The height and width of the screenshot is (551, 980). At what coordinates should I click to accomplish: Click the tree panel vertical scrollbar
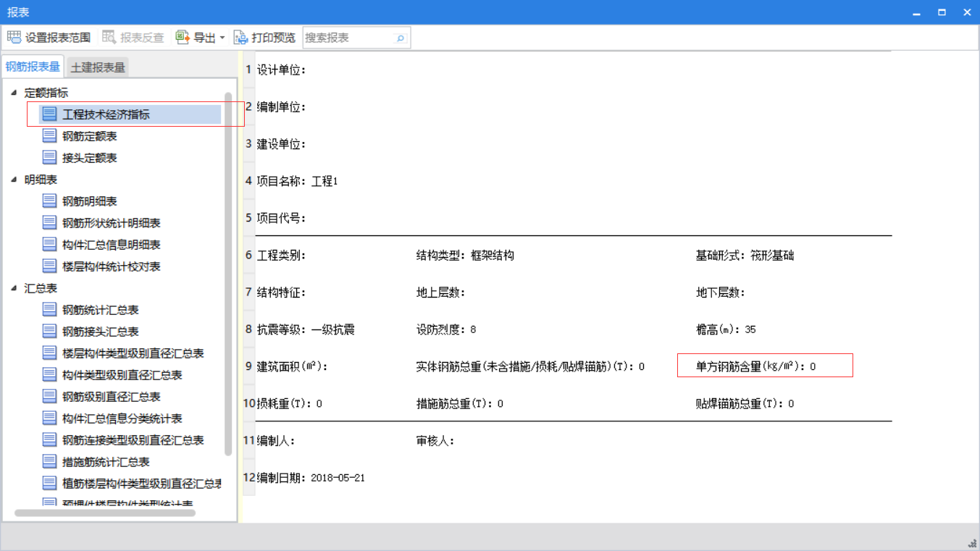[x=228, y=274]
